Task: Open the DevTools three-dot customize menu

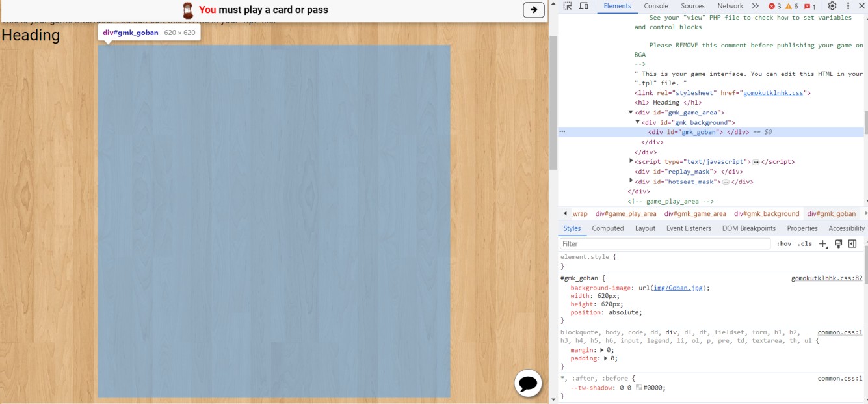Action: point(848,6)
